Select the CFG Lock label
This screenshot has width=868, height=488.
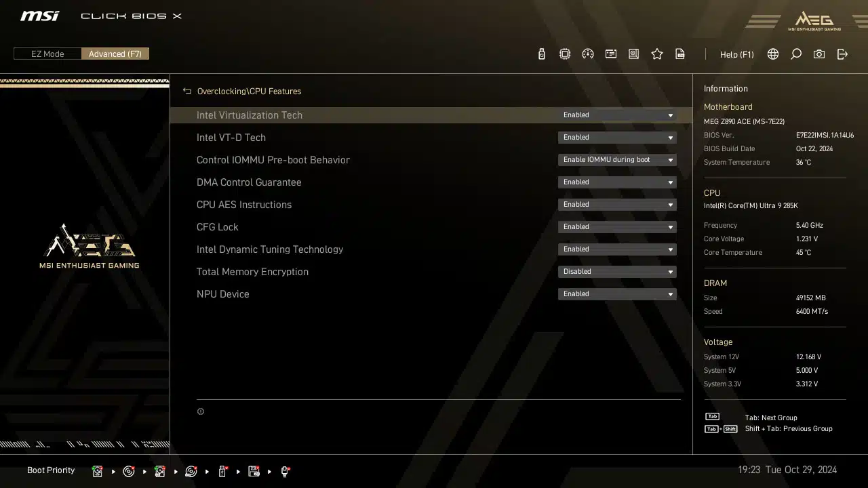218,227
